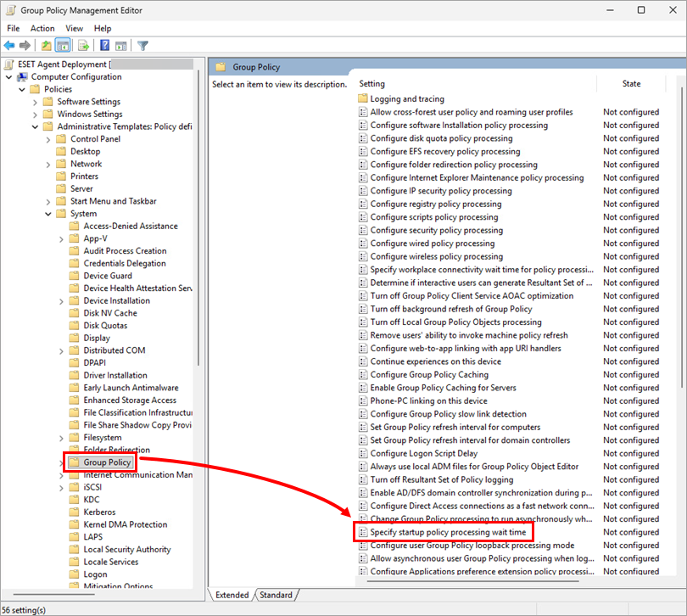Collapse the System folder node
Viewport: 687px width, 616px height.
click(48, 214)
